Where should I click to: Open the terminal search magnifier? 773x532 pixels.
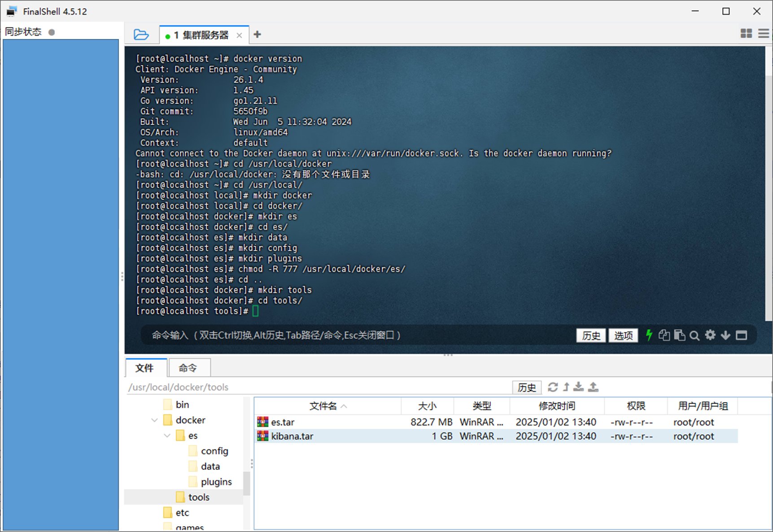pyautogui.click(x=694, y=336)
